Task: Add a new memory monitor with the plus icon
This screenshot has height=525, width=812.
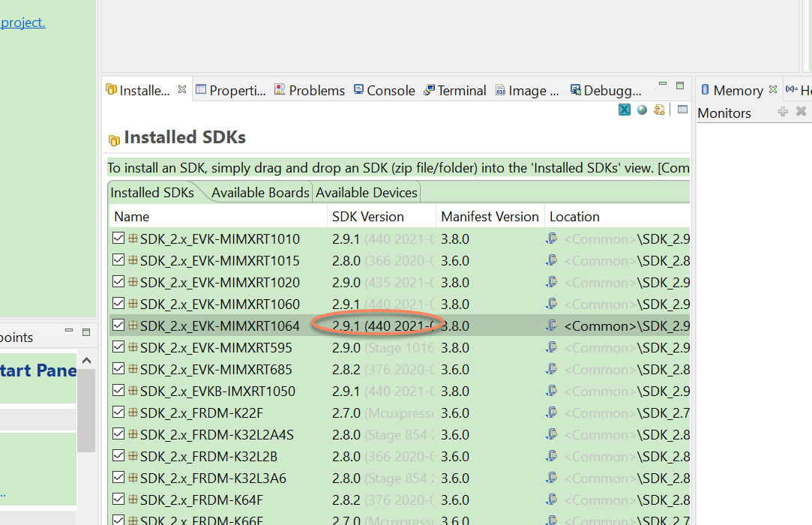Action: (783, 111)
